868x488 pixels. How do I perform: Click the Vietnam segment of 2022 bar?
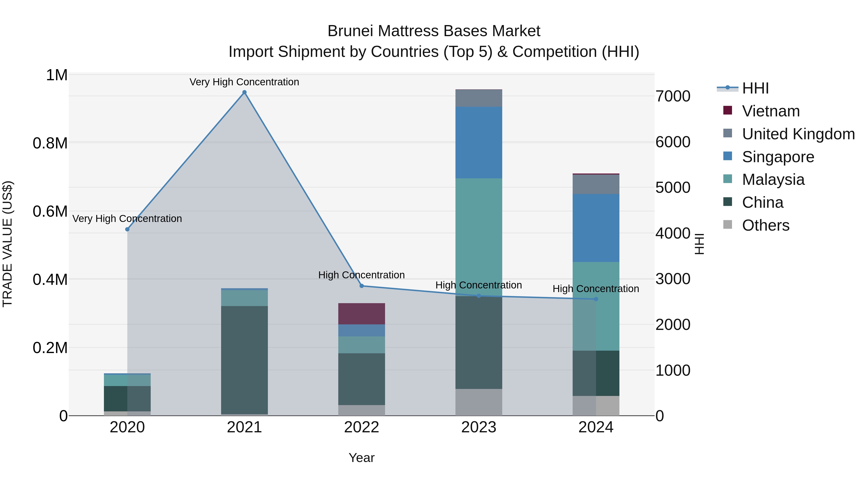tap(362, 314)
